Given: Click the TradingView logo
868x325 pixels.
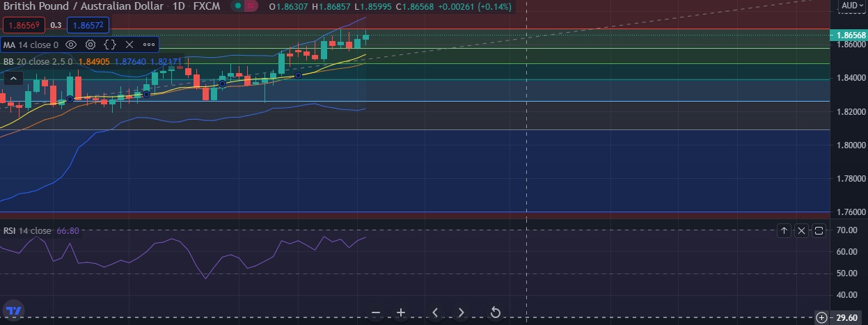Looking at the screenshot, I should pyautogui.click(x=13, y=310).
